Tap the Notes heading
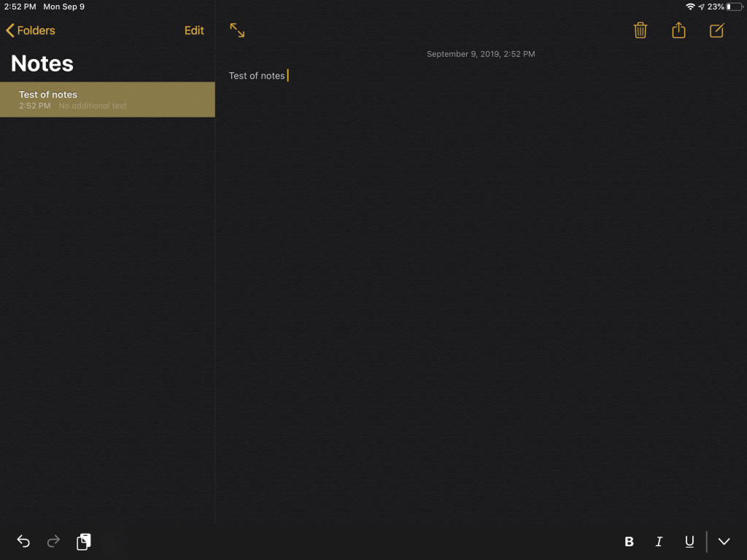Viewport: 747px width, 560px height. click(42, 63)
